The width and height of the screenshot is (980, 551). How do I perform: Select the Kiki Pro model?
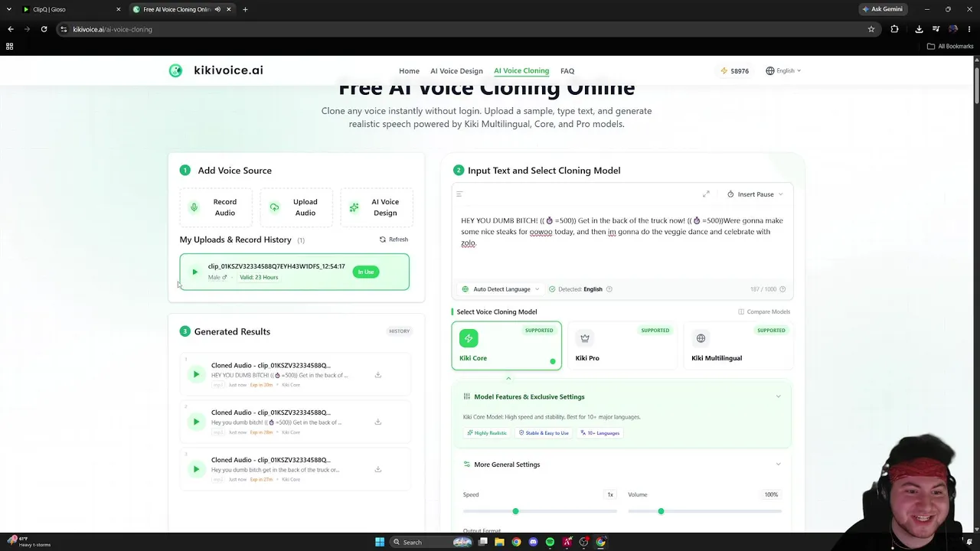coord(622,346)
